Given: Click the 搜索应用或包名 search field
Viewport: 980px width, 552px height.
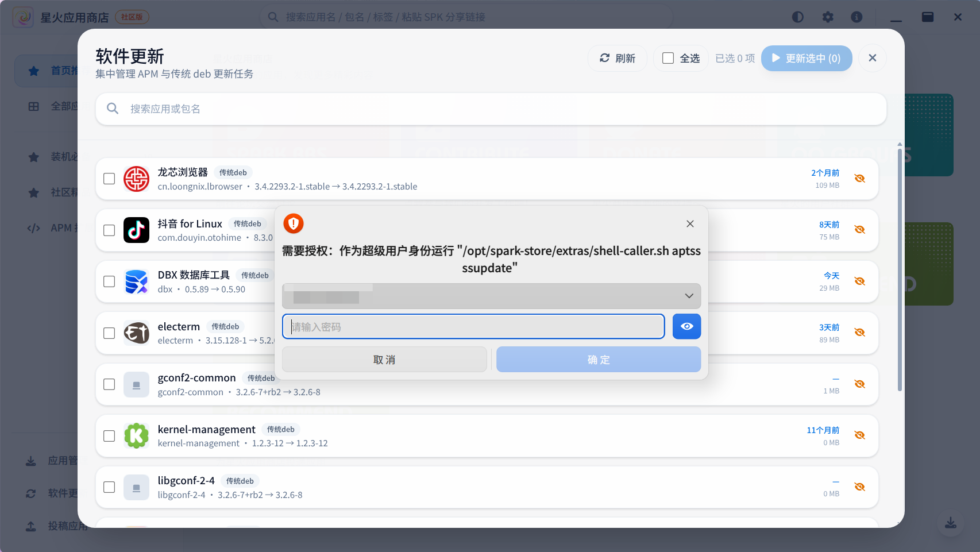Looking at the screenshot, I should click(x=491, y=109).
